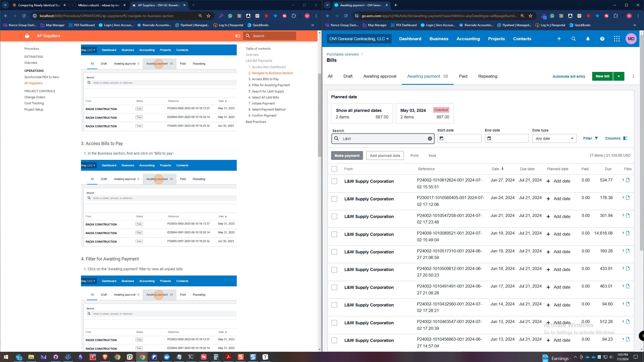This screenshot has width=644, height=362.
Task: Tick checkbox for the 534.77 bill
Action: coord(334,181)
